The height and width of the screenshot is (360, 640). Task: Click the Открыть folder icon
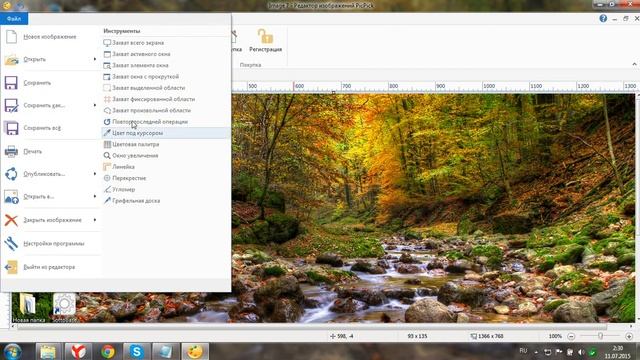pyautogui.click(x=11, y=60)
